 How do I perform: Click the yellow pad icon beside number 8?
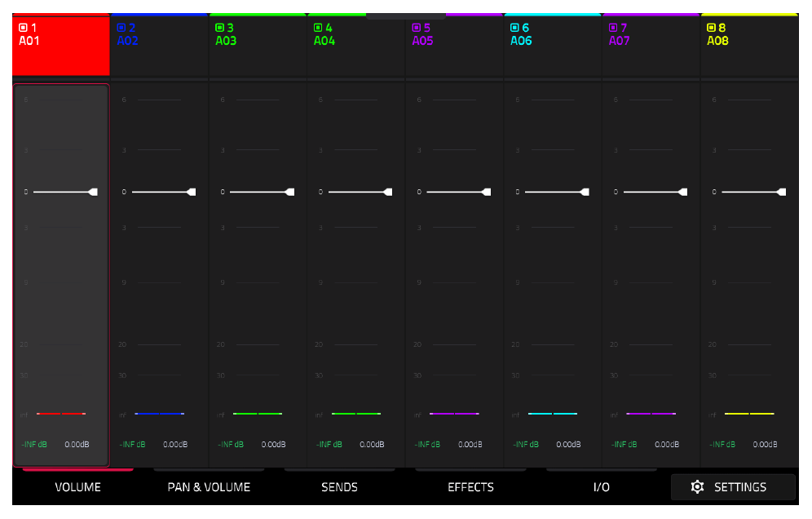[x=712, y=28]
